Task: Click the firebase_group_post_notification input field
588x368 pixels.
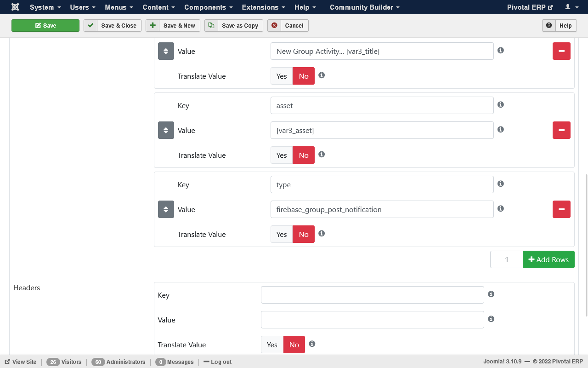Action: pyautogui.click(x=382, y=209)
